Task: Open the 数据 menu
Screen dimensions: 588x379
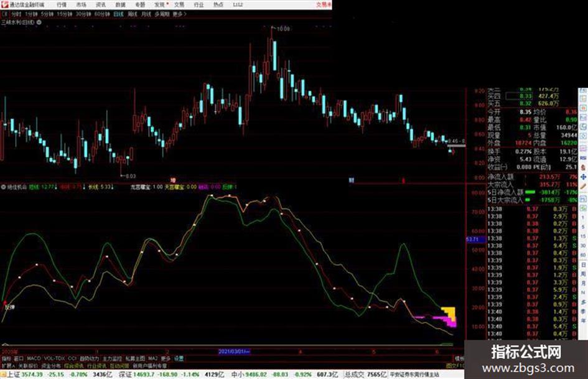Action: pos(120,4)
